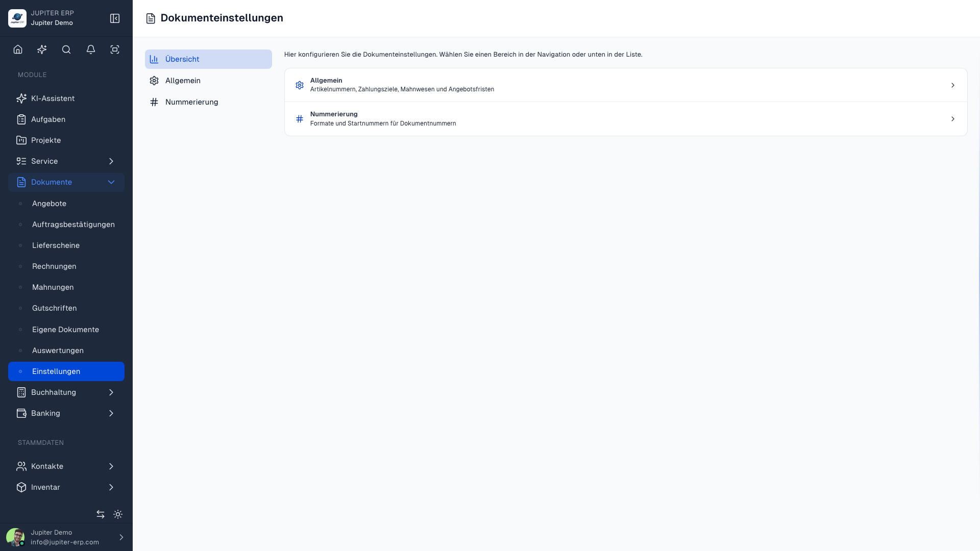Switch to Nummerierung settings tab

208,102
